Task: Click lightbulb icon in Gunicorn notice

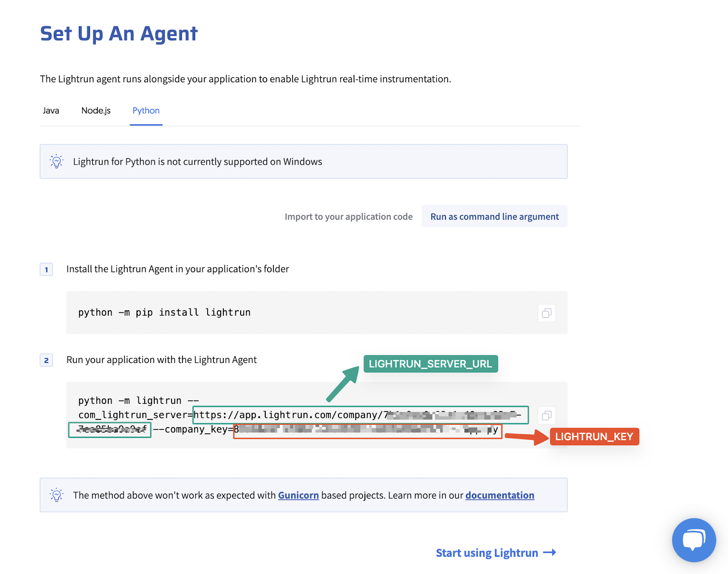Action: pos(56,495)
